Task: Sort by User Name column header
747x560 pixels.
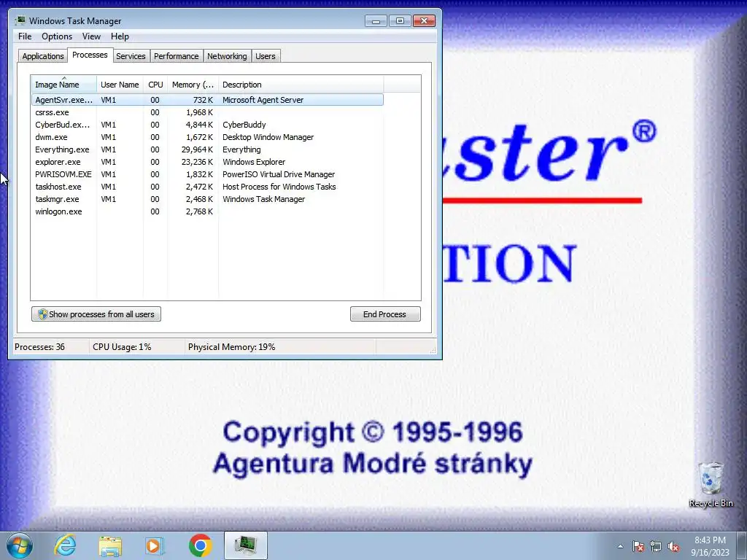Action: coord(120,85)
